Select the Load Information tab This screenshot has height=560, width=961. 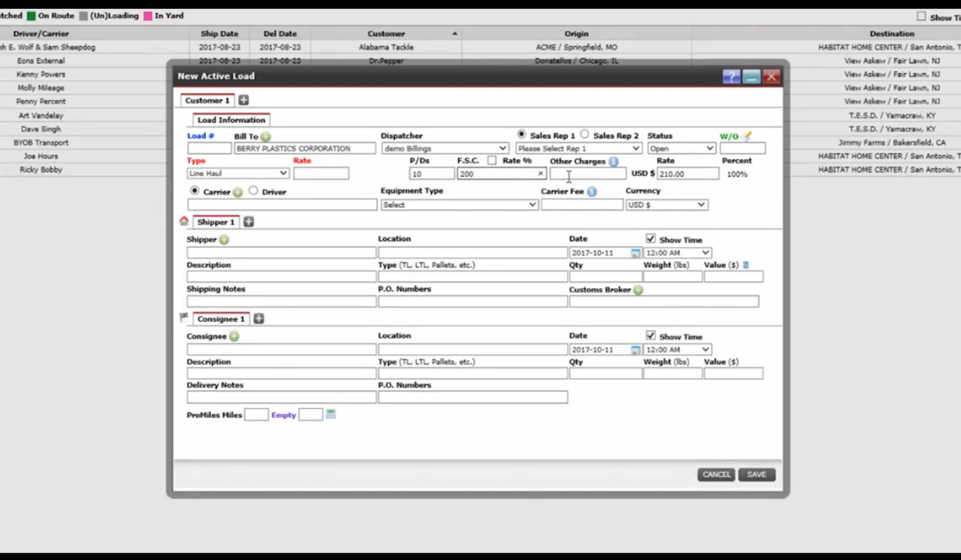point(231,120)
